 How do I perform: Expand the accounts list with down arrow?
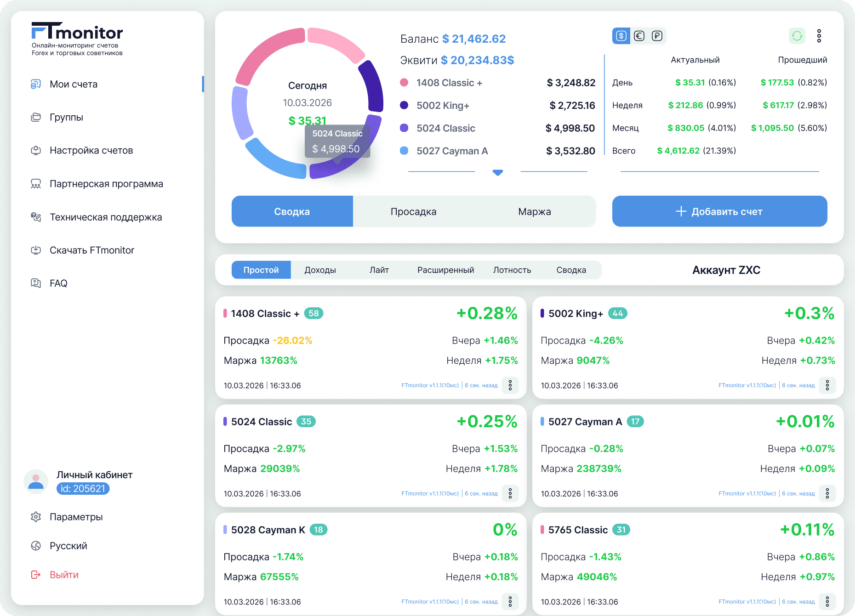[497, 173]
